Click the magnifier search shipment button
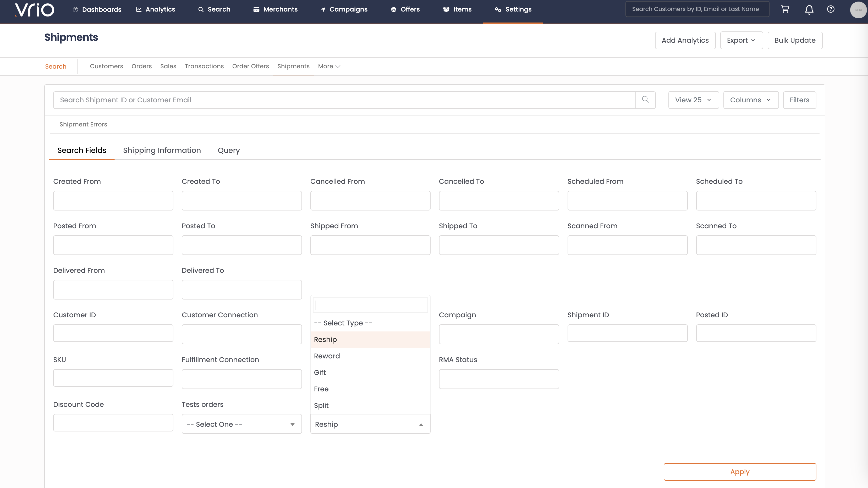 (645, 100)
